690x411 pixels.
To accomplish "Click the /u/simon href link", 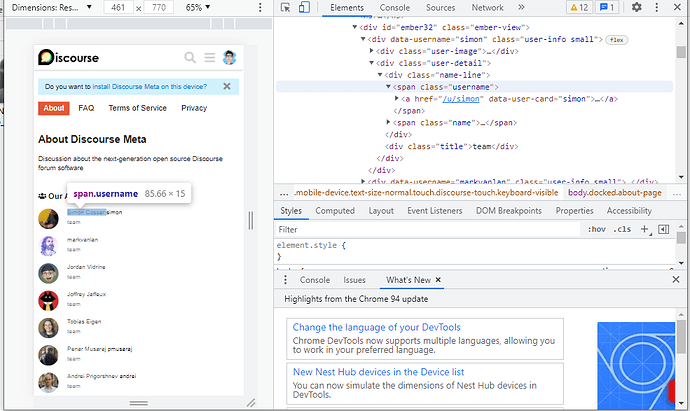I will [x=461, y=99].
